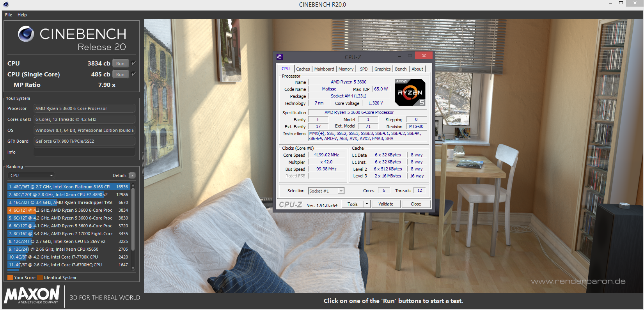Click the Core Speed value 4199.02 MHz

coord(326,155)
